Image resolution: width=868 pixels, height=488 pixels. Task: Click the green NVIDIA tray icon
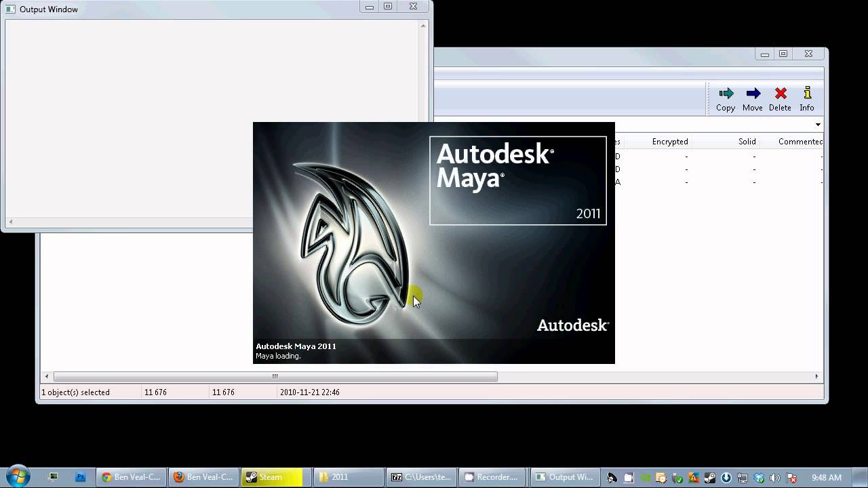tap(645, 478)
